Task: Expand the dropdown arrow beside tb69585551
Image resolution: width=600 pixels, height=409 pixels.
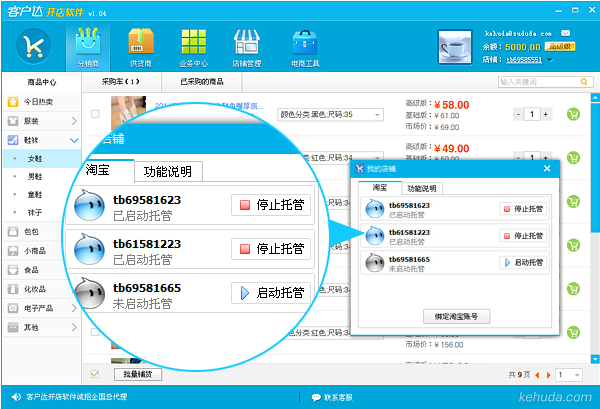Action: click(x=550, y=60)
